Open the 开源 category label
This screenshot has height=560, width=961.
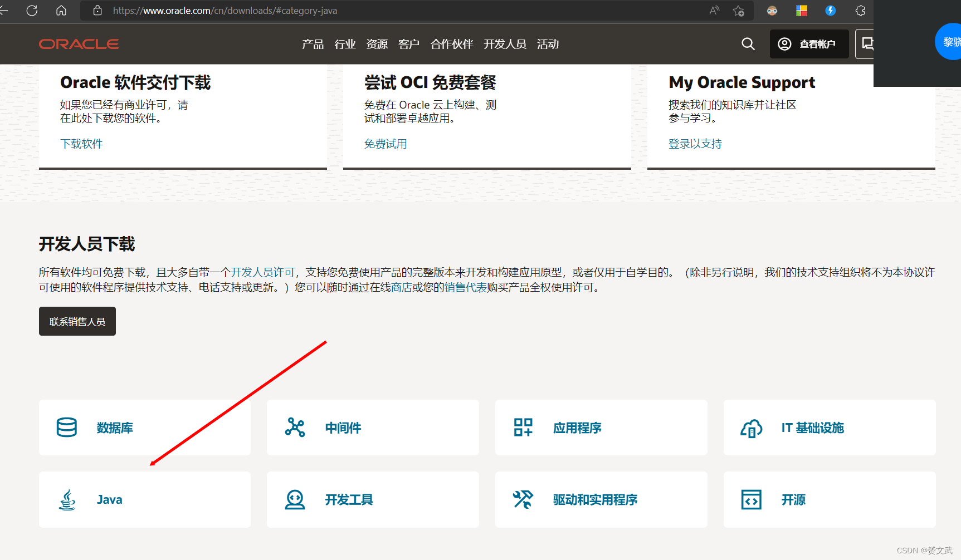[x=793, y=500]
